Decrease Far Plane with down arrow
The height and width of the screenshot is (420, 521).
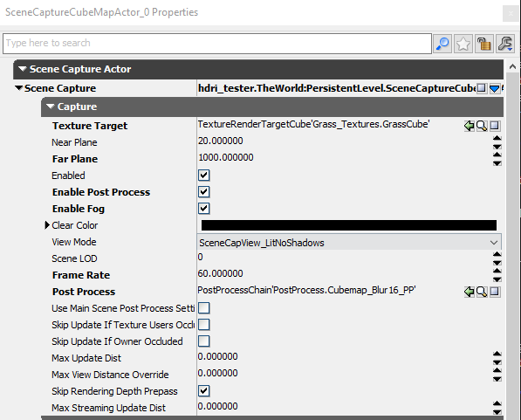click(x=497, y=163)
